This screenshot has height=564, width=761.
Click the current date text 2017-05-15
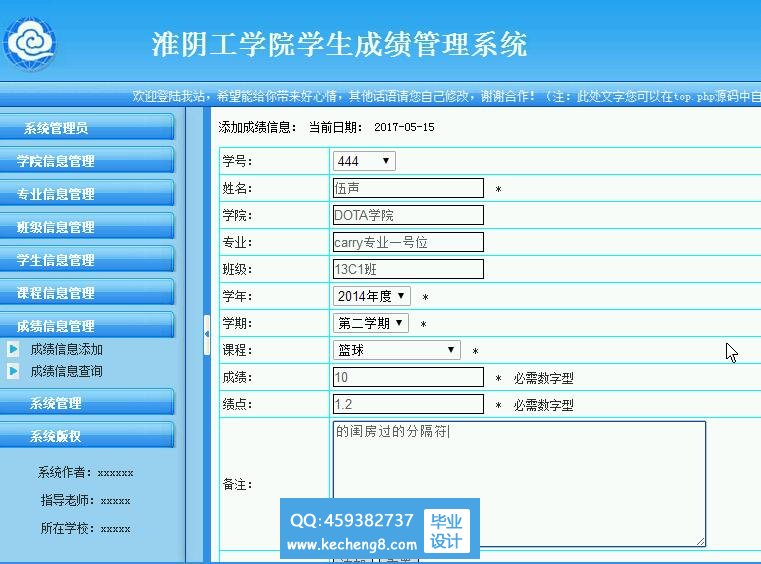click(x=404, y=127)
